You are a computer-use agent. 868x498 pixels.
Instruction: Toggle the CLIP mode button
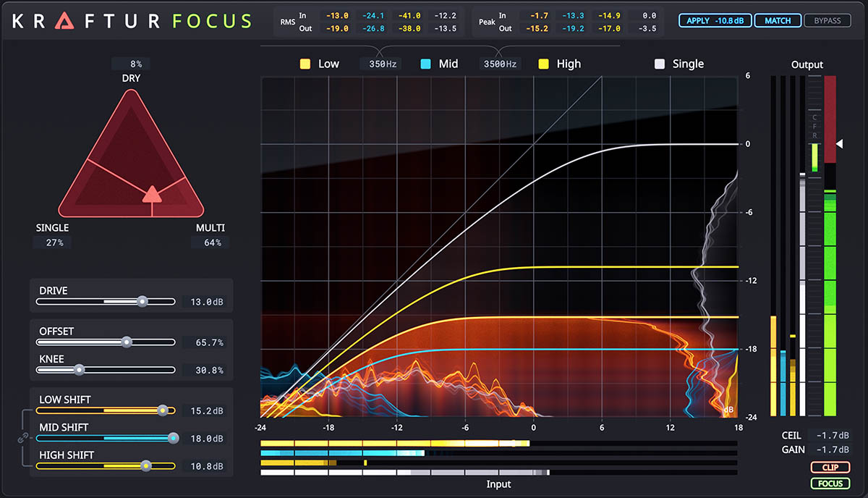(830, 468)
